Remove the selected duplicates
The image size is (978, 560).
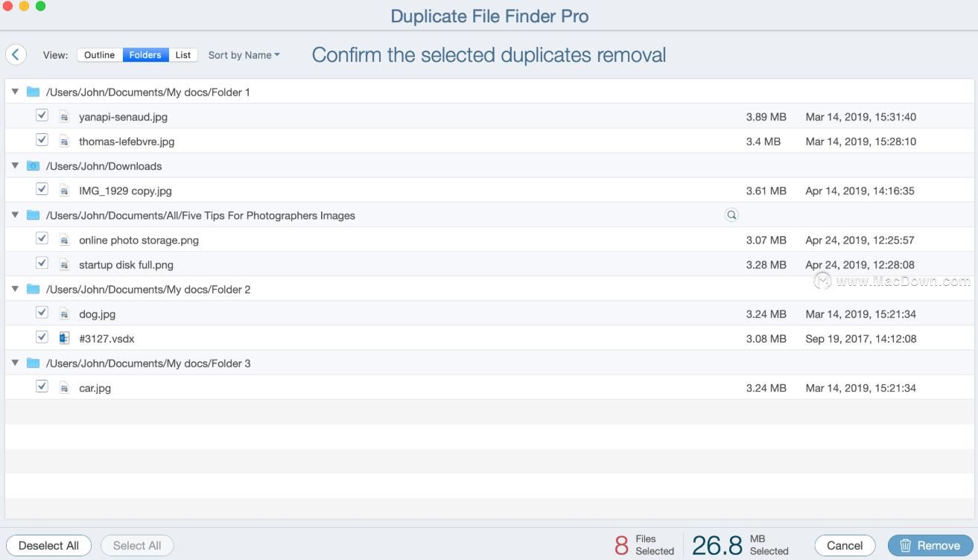click(930, 546)
